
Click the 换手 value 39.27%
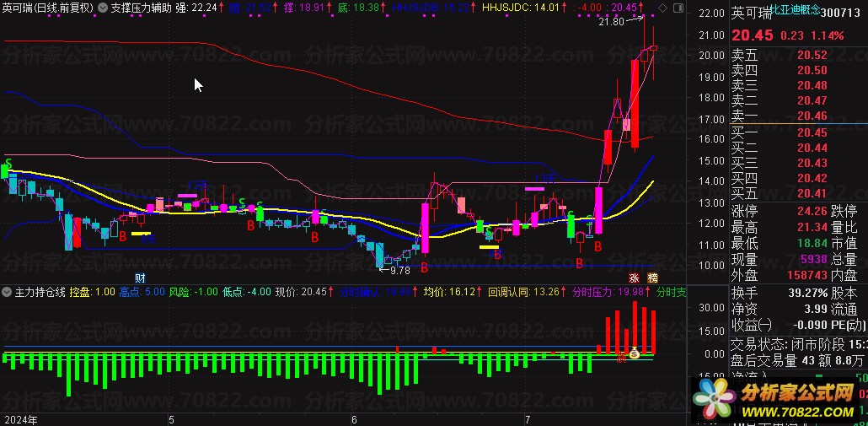point(807,294)
